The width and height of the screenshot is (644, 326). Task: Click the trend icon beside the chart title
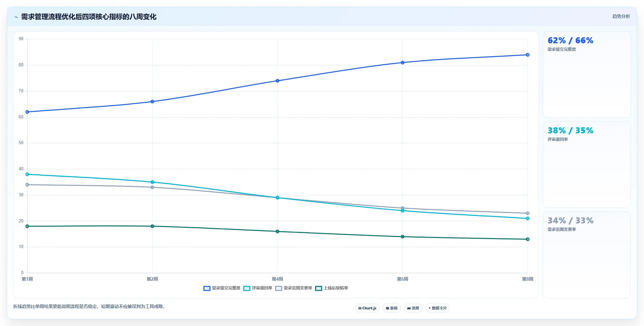[x=16, y=17]
